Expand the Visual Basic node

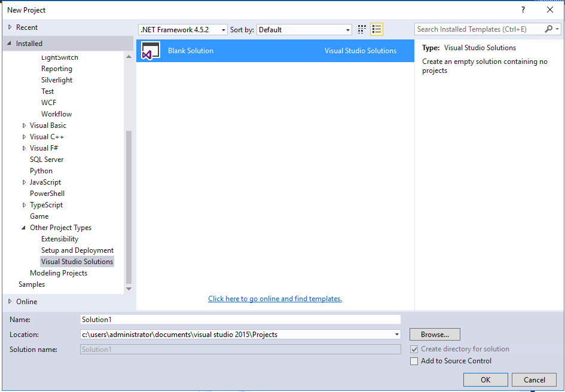24,125
